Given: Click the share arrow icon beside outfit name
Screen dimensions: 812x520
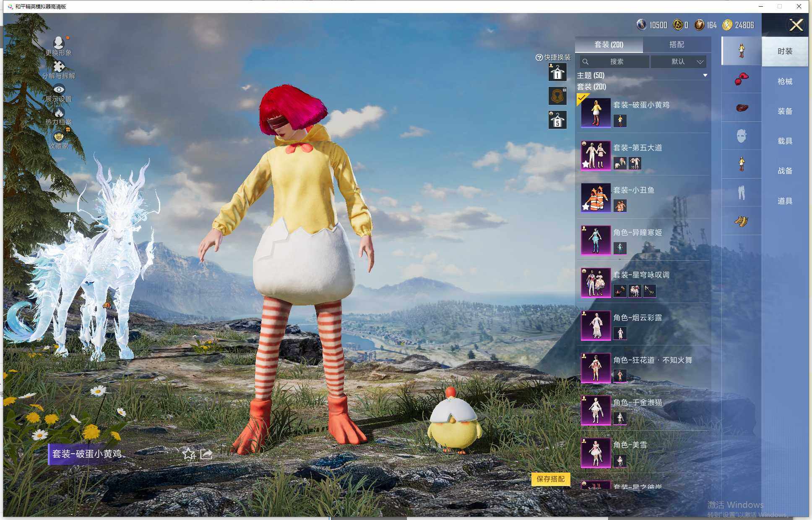Looking at the screenshot, I should point(206,454).
